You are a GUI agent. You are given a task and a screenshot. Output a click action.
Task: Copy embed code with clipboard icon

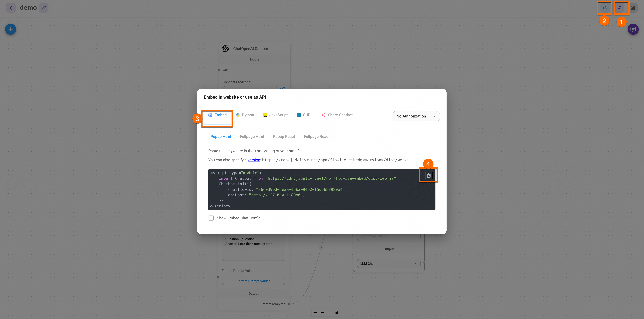click(x=429, y=176)
